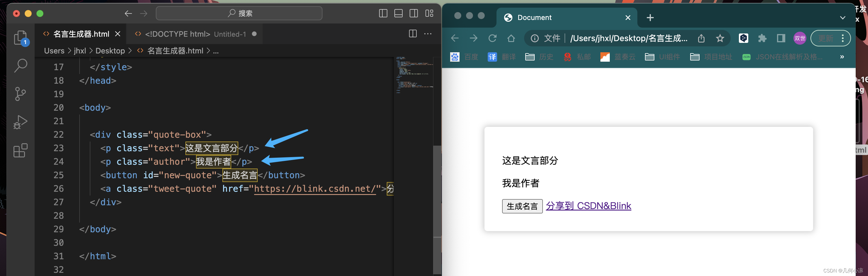Open the VS Code Explorer panel
Screen dimensions: 868x276
[x=21, y=38]
